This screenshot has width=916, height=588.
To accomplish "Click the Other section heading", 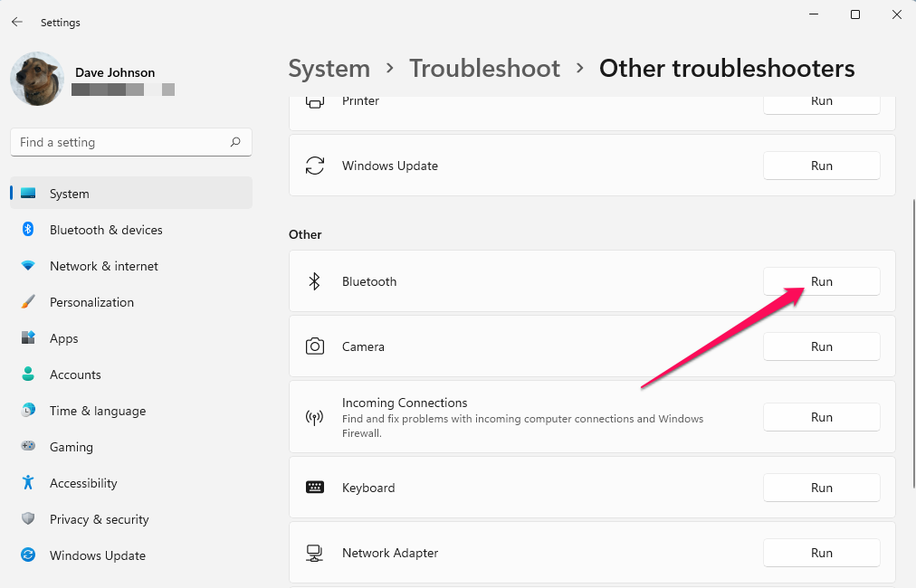I will (x=305, y=234).
